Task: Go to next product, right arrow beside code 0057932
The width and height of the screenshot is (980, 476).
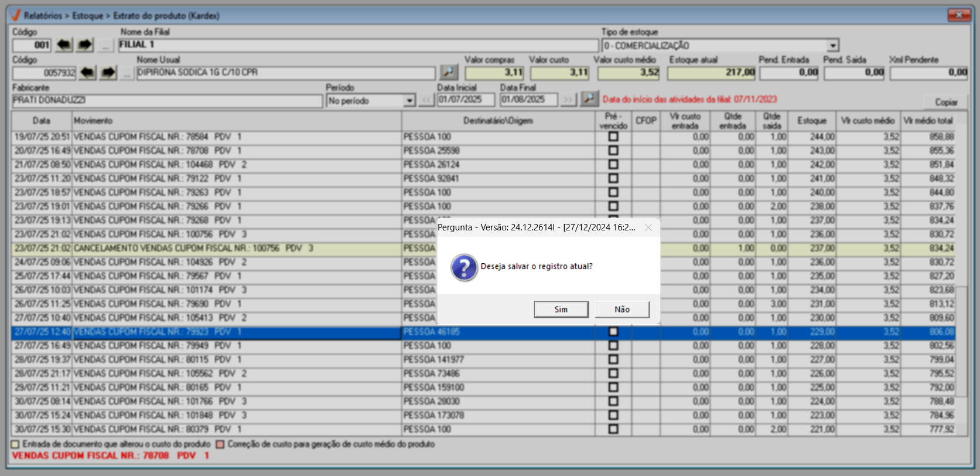Action: click(x=108, y=73)
